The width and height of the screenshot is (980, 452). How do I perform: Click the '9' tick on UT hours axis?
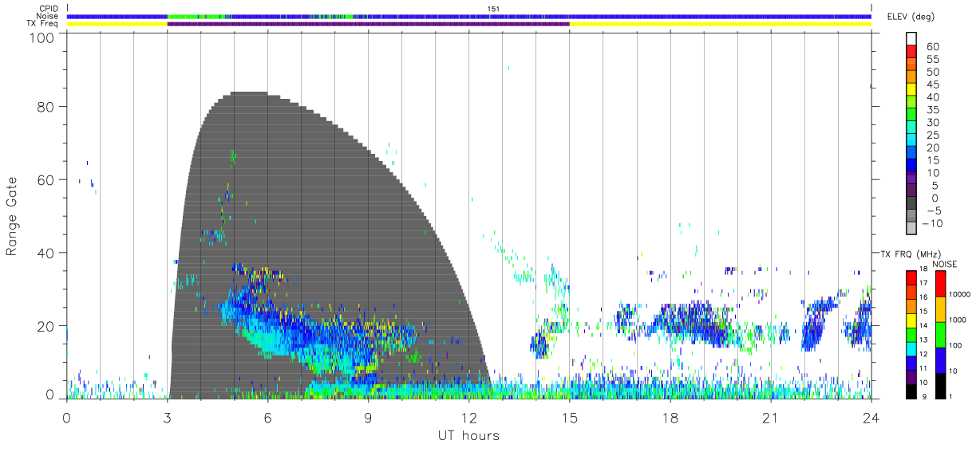point(368,417)
